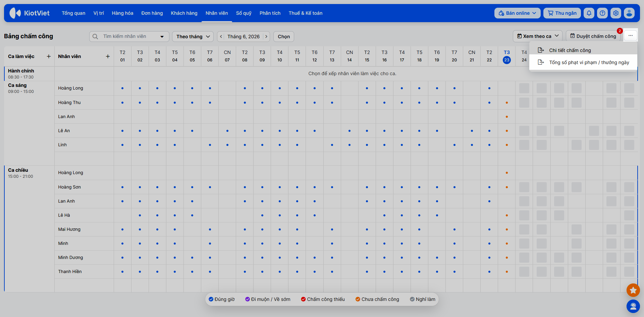The image size is (644, 317).
Task: Click Lê An's dot on CN 07
Action: pyautogui.click(x=227, y=131)
